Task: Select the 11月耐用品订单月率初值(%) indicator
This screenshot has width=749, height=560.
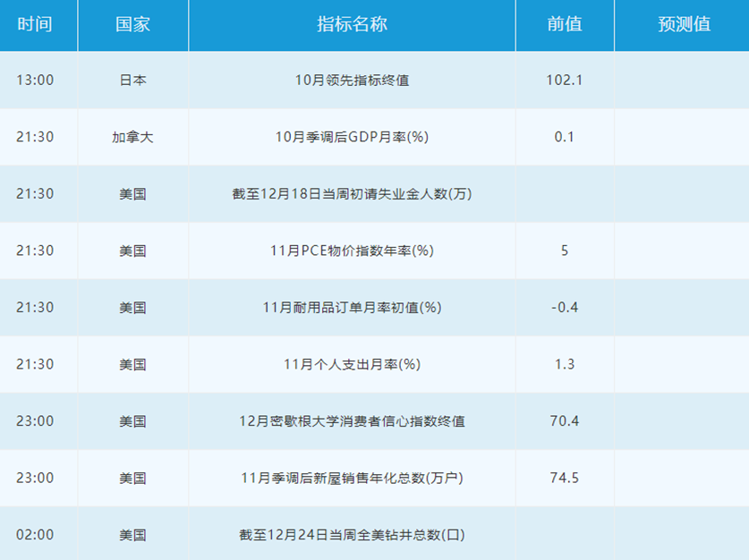Action: pyautogui.click(x=352, y=308)
